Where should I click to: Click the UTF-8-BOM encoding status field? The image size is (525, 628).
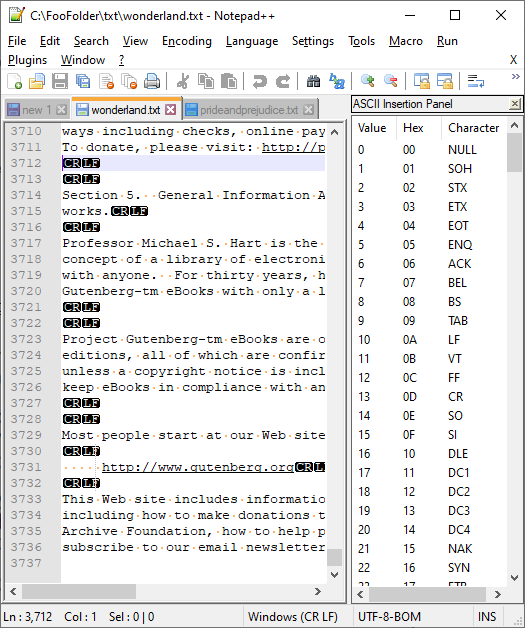coord(389,616)
